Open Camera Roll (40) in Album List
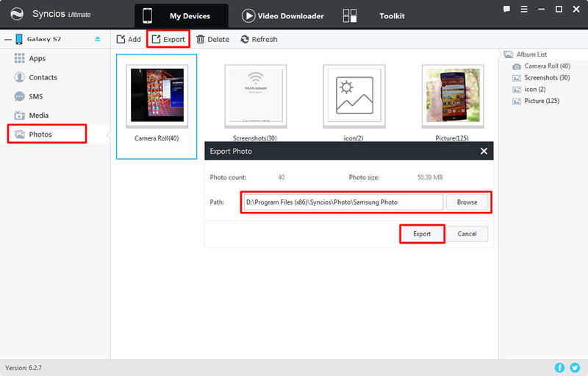Image resolution: width=588 pixels, height=376 pixels. pos(542,66)
